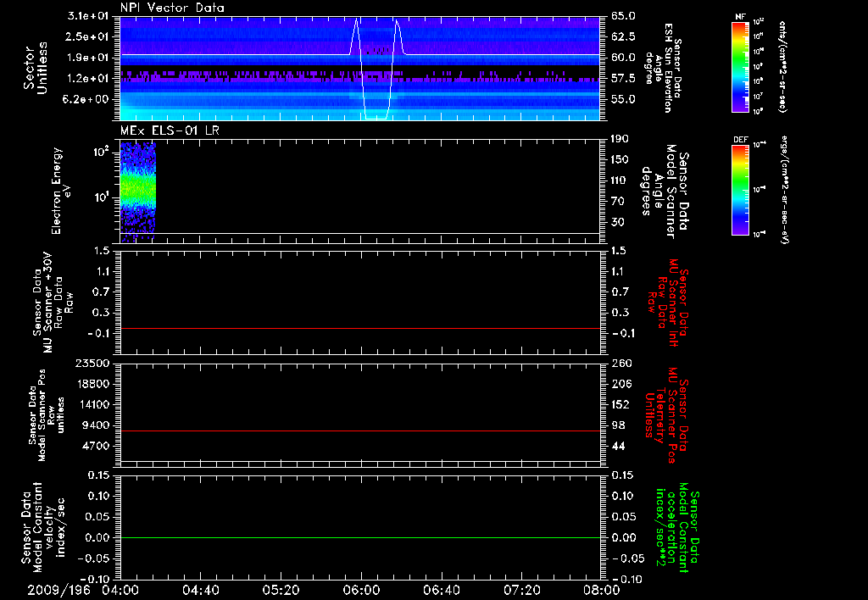The height and width of the screenshot is (600, 868).
Task: Click the DEF color bar legend
Action: [741, 190]
